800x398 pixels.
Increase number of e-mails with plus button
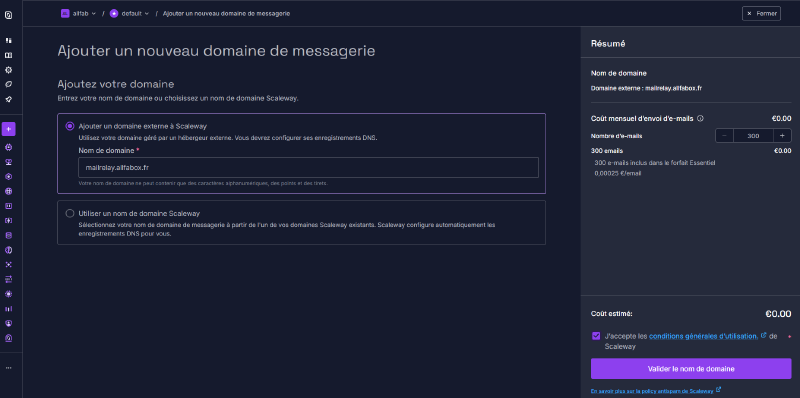coord(782,136)
